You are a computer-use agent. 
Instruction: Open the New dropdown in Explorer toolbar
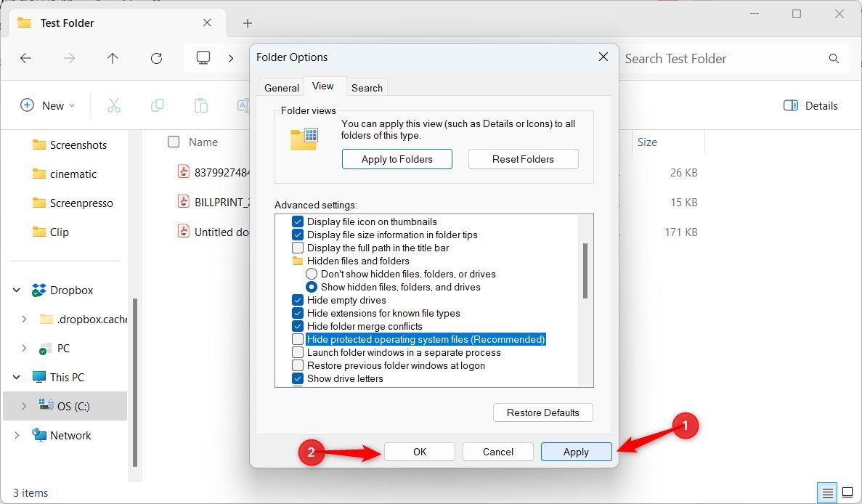click(48, 105)
